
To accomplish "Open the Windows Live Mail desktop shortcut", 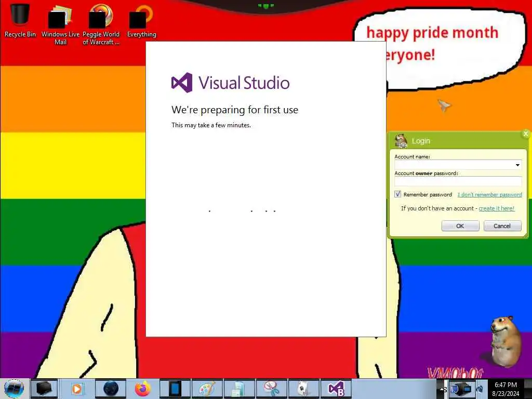I will coord(60,24).
